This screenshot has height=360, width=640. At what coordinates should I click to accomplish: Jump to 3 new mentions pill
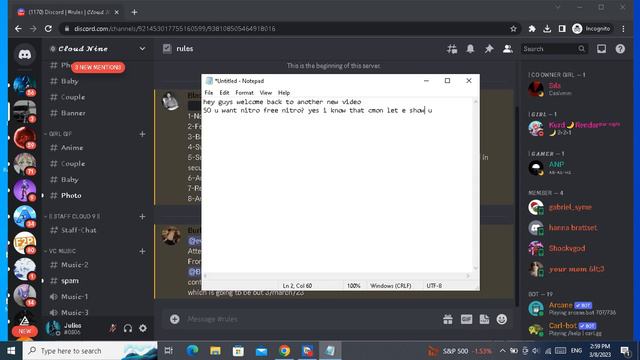[x=98, y=67]
